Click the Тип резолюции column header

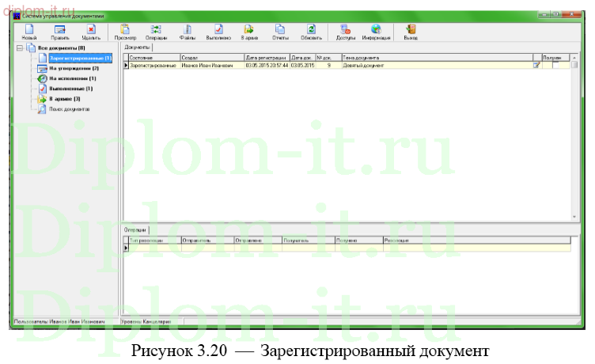coord(155,241)
